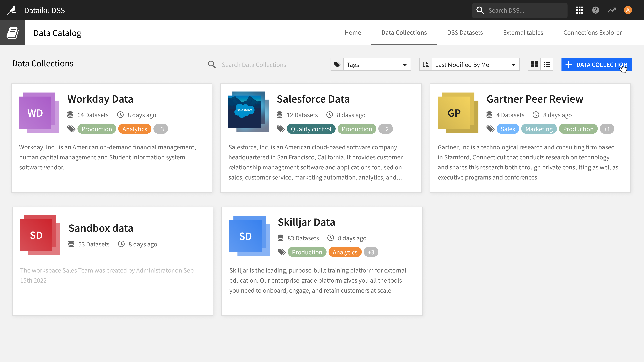This screenshot has height=362, width=644.
Task: Click the clock icon on Sandbox card
Action: (122, 244)
